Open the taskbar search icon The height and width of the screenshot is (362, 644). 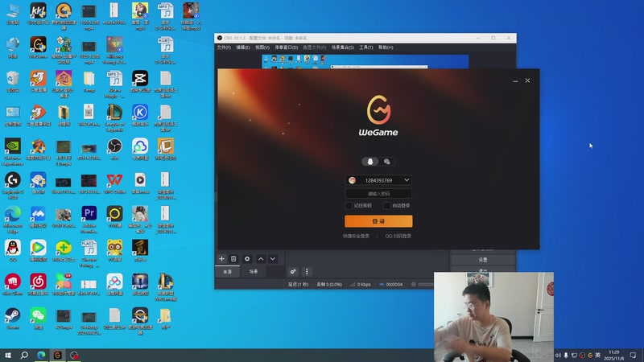coord(24,355)
